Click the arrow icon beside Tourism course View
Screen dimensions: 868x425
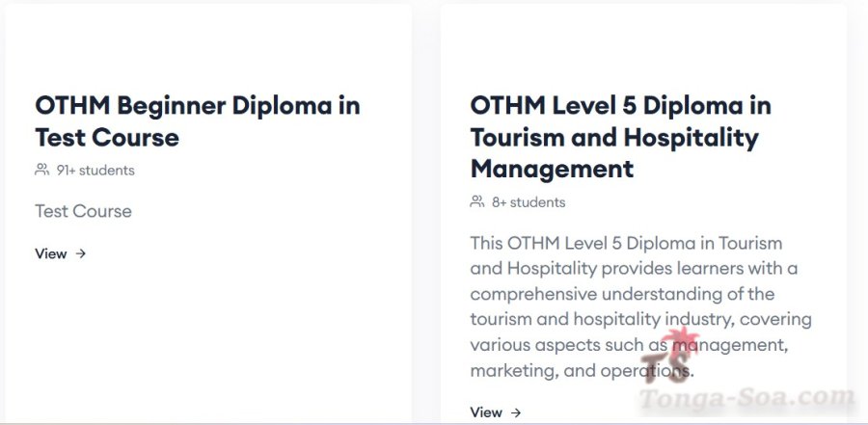[x=516, y=412]
